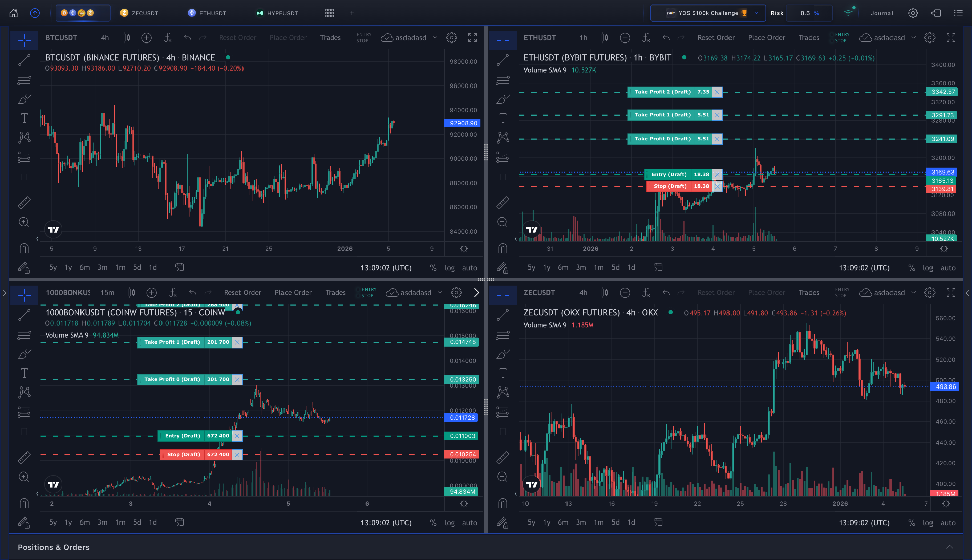
Task: Toggle Entry Stop mode in ETHUSDT panel
Action: pos(842,38)
